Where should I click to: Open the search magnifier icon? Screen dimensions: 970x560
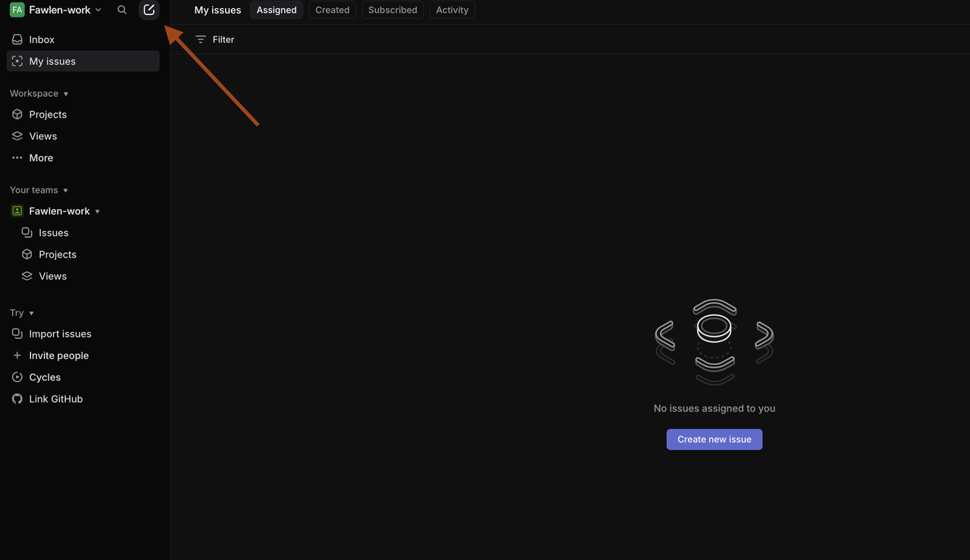tap(122, 10)
